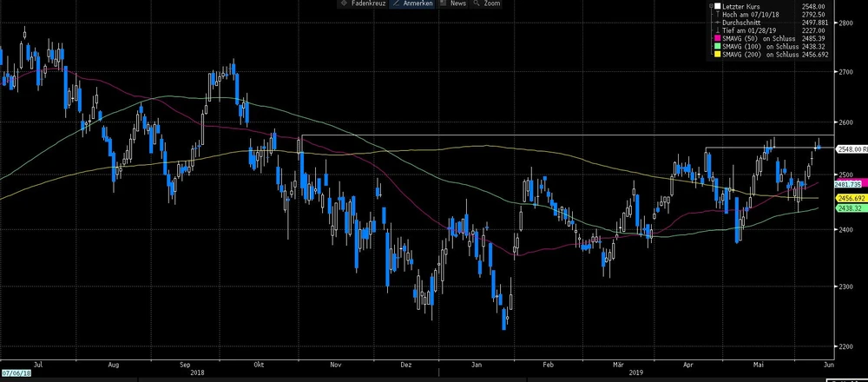Click the 2481.735 price axis tag
The height and width of the screenshot is (382, 868).
(848, 184)
